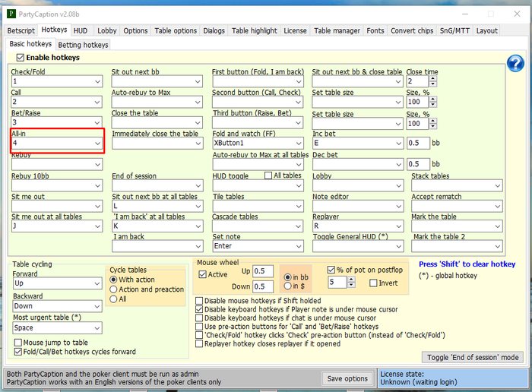Switch to the HUD tab
Screen dimensions: 532x392
81,30
